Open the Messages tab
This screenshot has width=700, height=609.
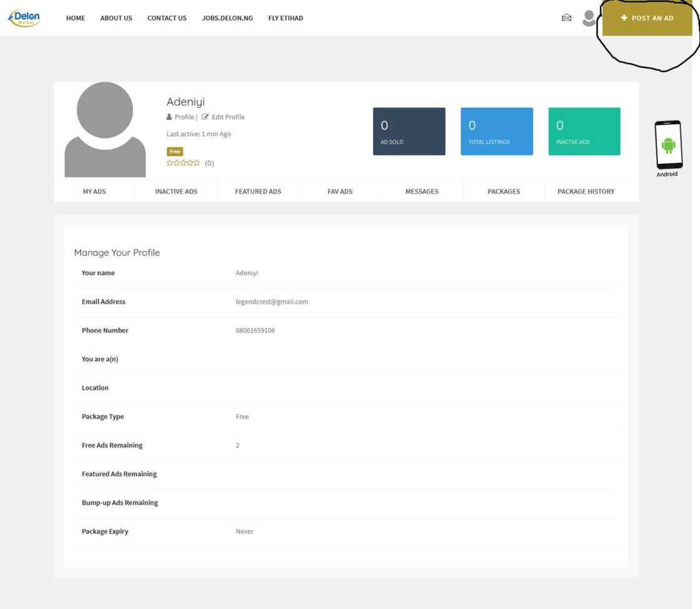pyautogui.click(x=422, y=191)
